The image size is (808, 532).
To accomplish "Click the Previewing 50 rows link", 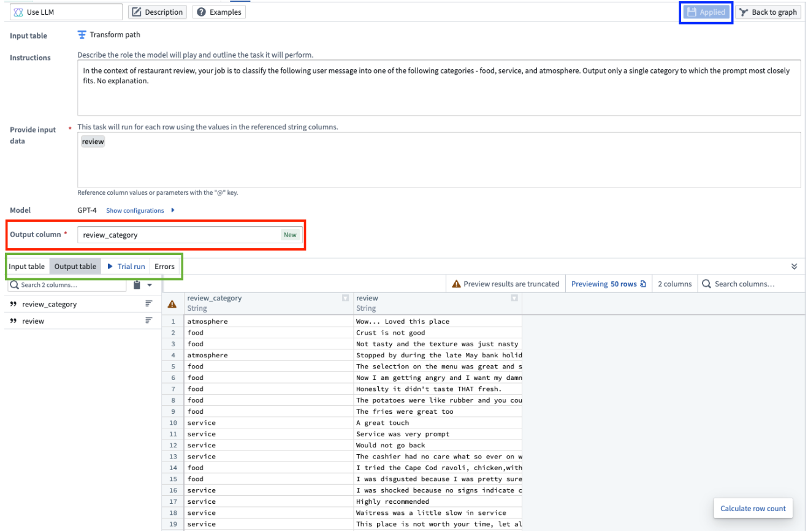I will (x=608, y=284).
